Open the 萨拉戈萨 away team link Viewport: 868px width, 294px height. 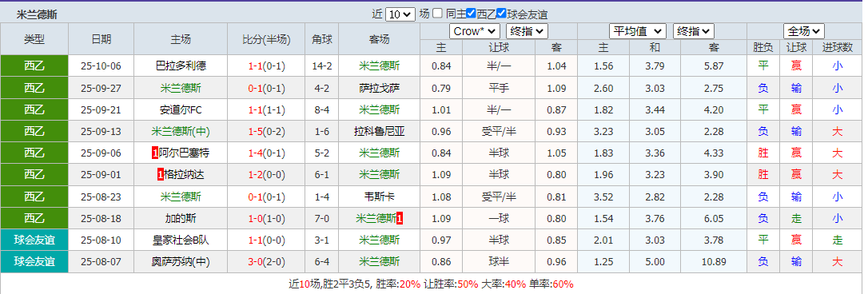[x=379, y=88]
